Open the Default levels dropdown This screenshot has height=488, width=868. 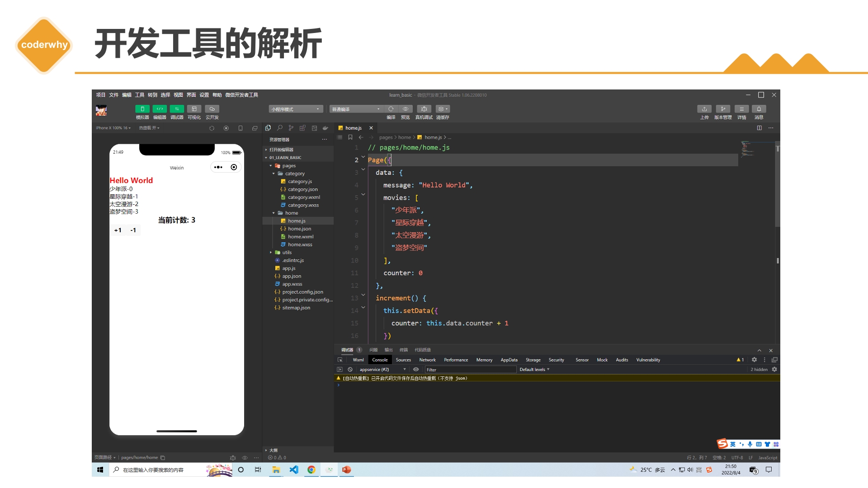[535, 370]
